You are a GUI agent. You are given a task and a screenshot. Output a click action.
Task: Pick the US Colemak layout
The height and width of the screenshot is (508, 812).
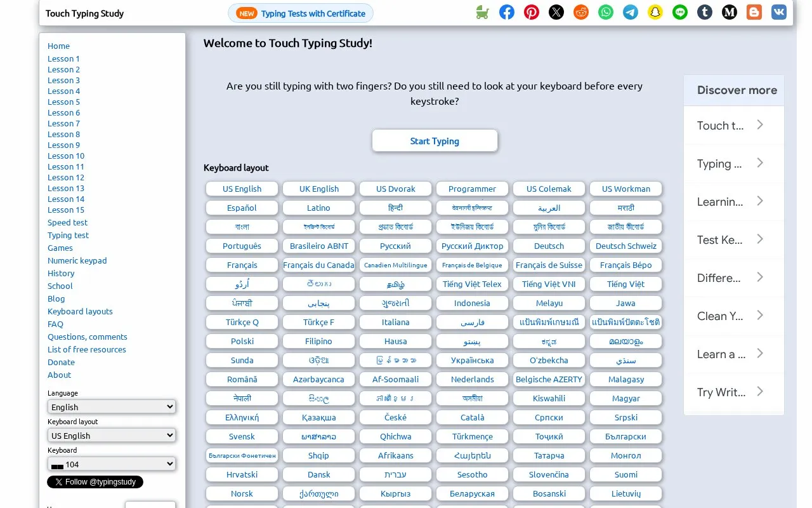[549, 189]
